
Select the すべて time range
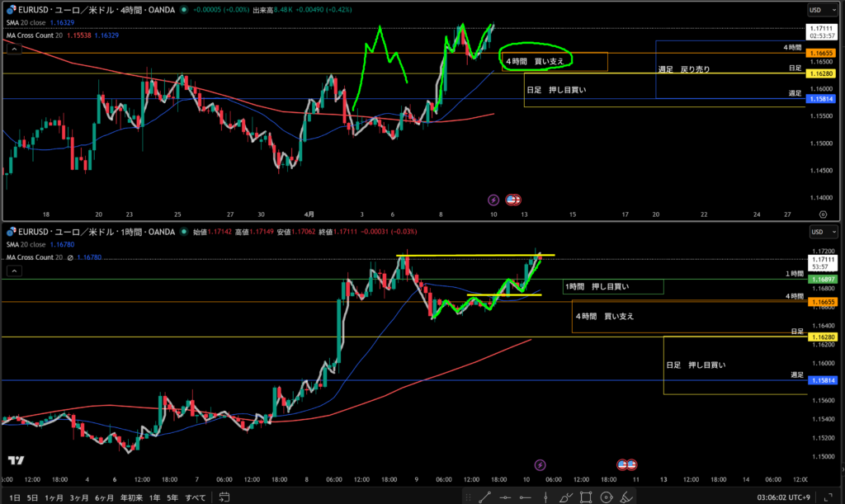(x=196, y=497)
